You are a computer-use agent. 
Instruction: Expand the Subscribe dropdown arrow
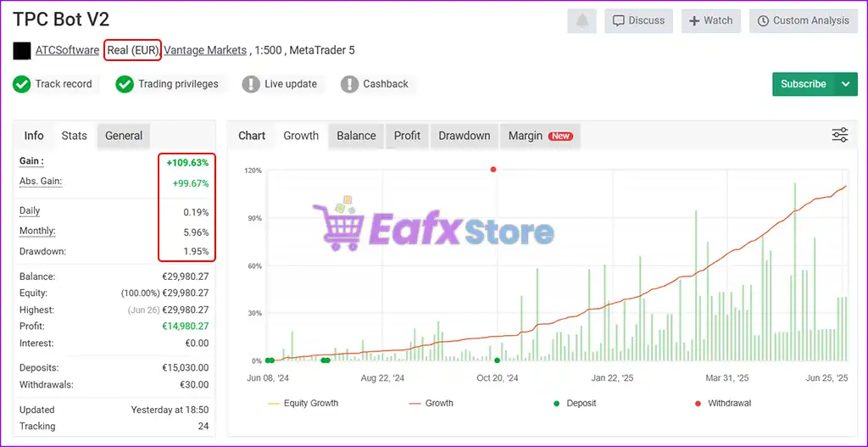pos(846,84)
